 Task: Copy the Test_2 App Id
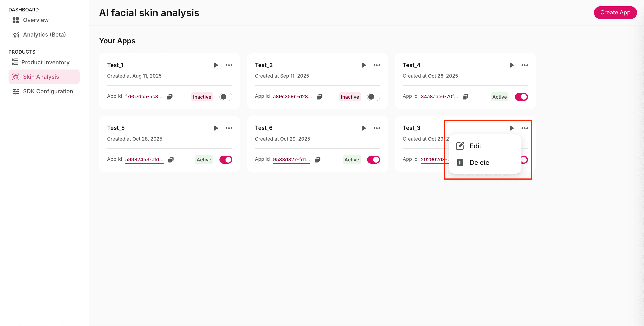[320, 97]
